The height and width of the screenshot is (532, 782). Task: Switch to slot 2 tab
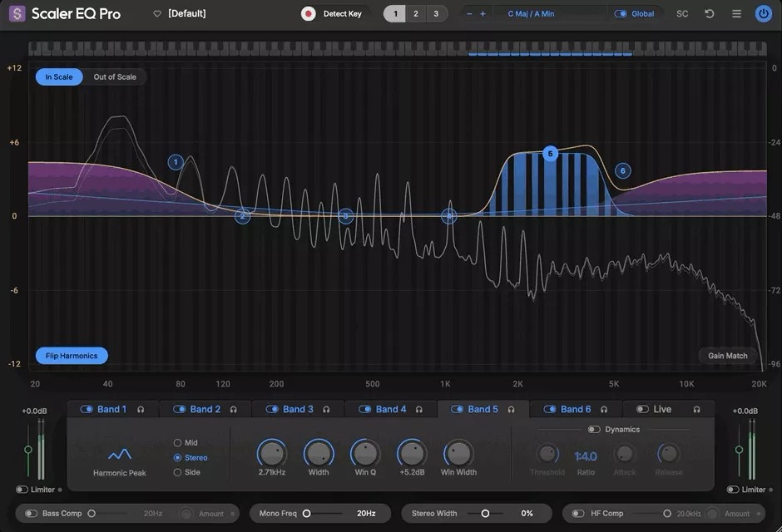point(415,14)
